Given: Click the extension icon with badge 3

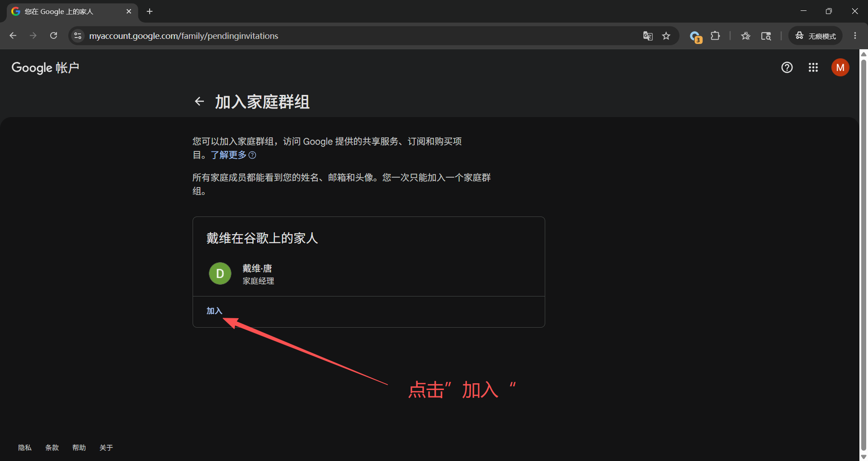Looking at the screenshot, I should click(x=695, y=37).
